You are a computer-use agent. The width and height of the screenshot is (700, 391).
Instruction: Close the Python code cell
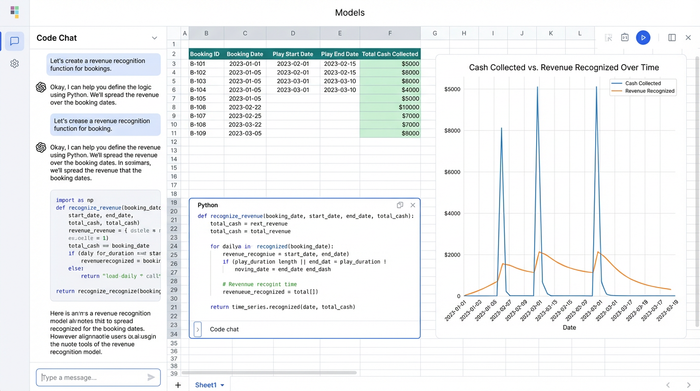click(x=412, y=205)
